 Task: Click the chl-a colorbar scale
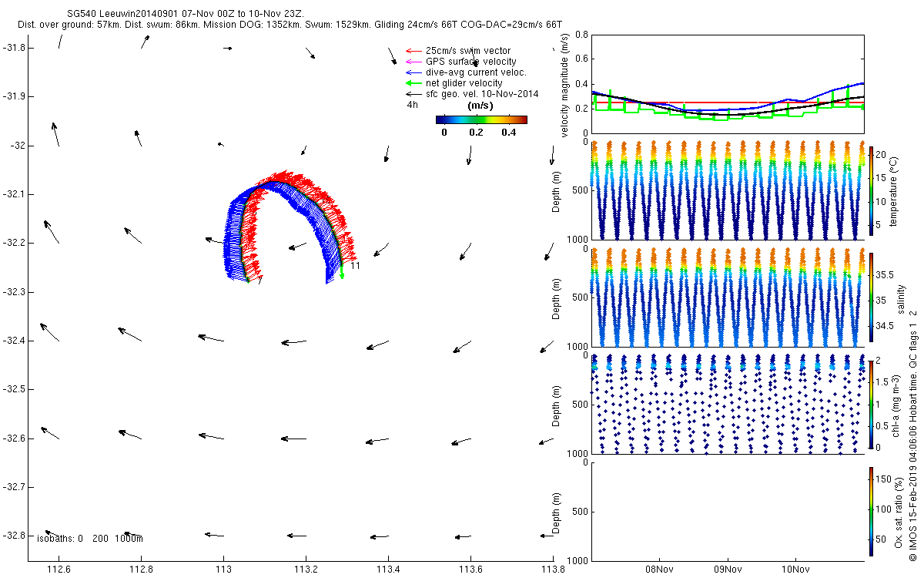click(x=871, y=404)
